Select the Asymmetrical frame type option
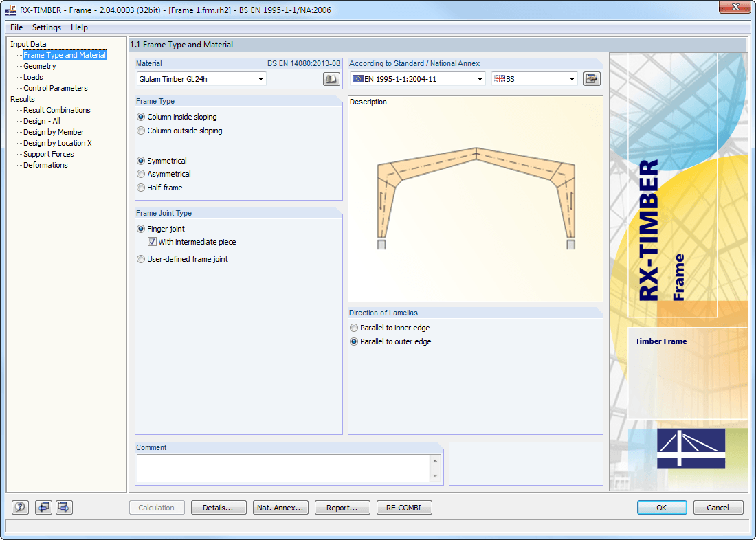Image resolution: width=756 pixels, height=540 pixels. pyautogui.click(x=141, y=174)
